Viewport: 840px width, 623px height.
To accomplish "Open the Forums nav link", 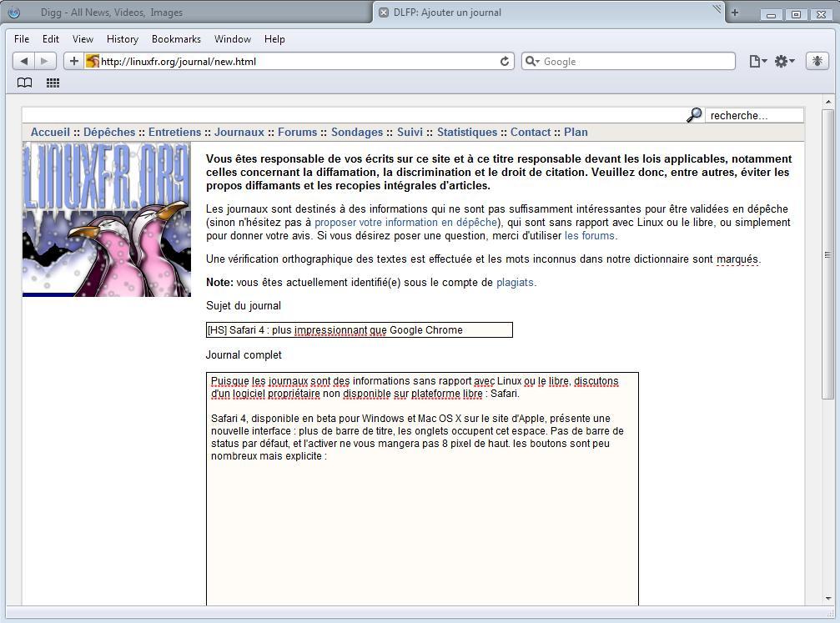I will coord(297,133).
